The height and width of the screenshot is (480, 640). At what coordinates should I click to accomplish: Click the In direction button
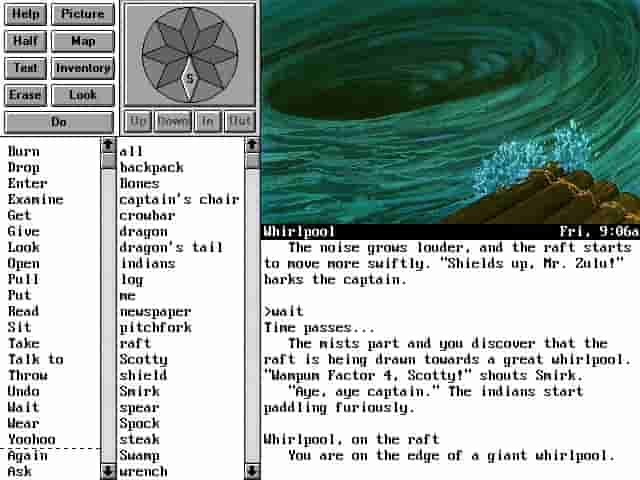pyautogui.click(x=208, y=121)
